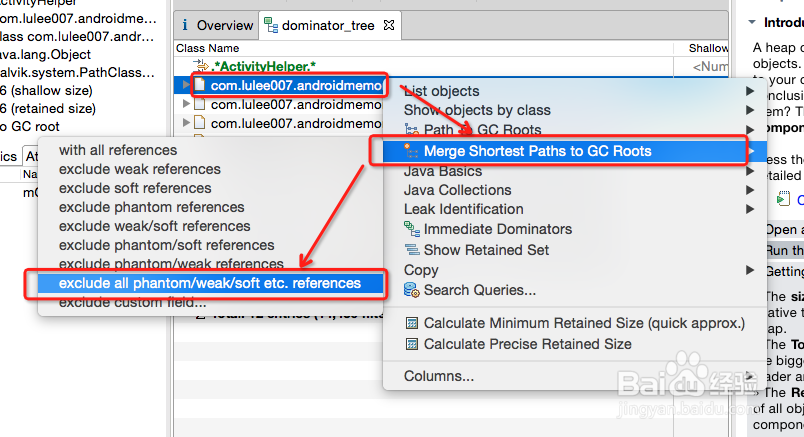Click the Calculate Precise Retained Size icon

411,344
